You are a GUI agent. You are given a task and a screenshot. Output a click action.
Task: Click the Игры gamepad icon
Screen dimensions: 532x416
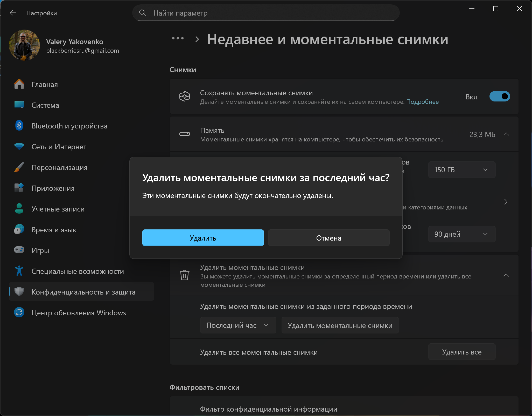pyautogui.click(x=19, y=250)
